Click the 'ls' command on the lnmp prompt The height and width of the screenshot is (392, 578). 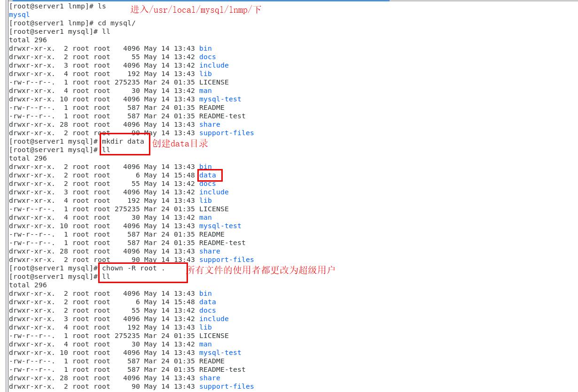pos(102,6)
